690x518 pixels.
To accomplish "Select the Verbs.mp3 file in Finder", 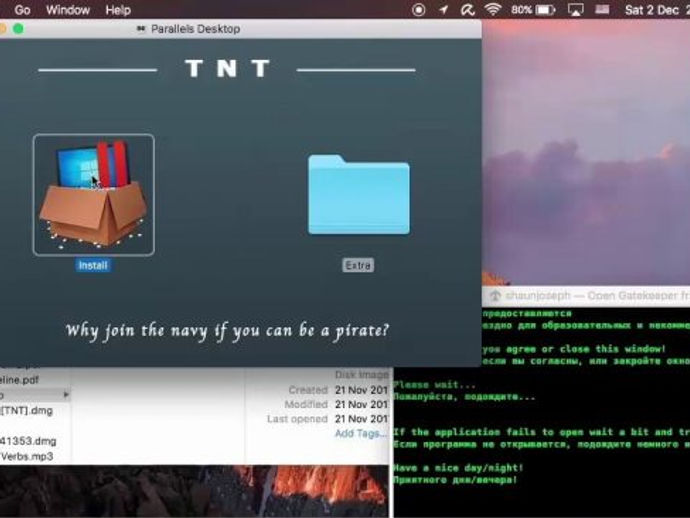I will point(27,456).
